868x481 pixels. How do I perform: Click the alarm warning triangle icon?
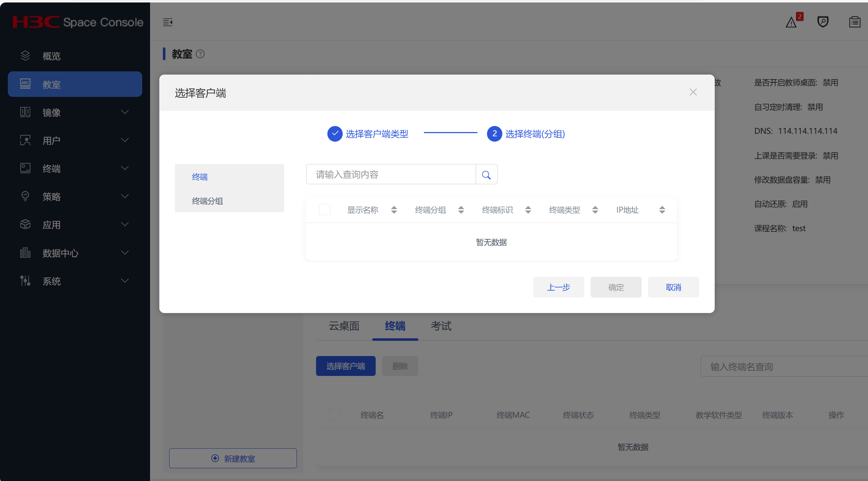click(791, 23)
